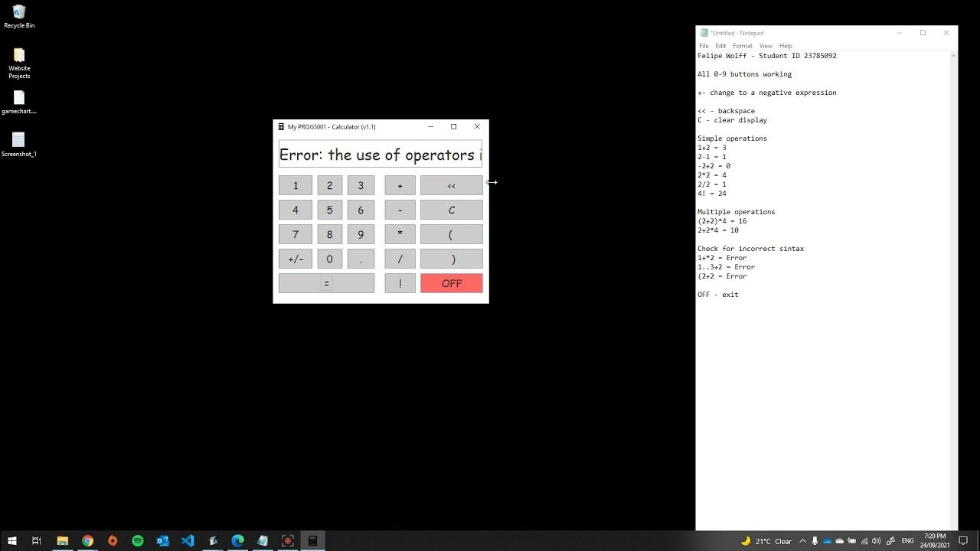Open the Recycle Bin desktop icon
This screenshot has width=980, height=551.
pos(19,16)
